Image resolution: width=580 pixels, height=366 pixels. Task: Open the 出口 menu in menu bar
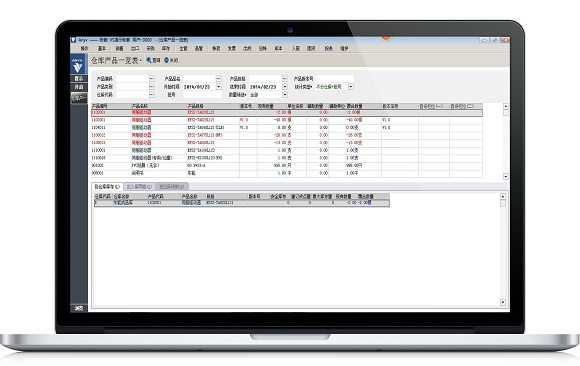point(135,48)
